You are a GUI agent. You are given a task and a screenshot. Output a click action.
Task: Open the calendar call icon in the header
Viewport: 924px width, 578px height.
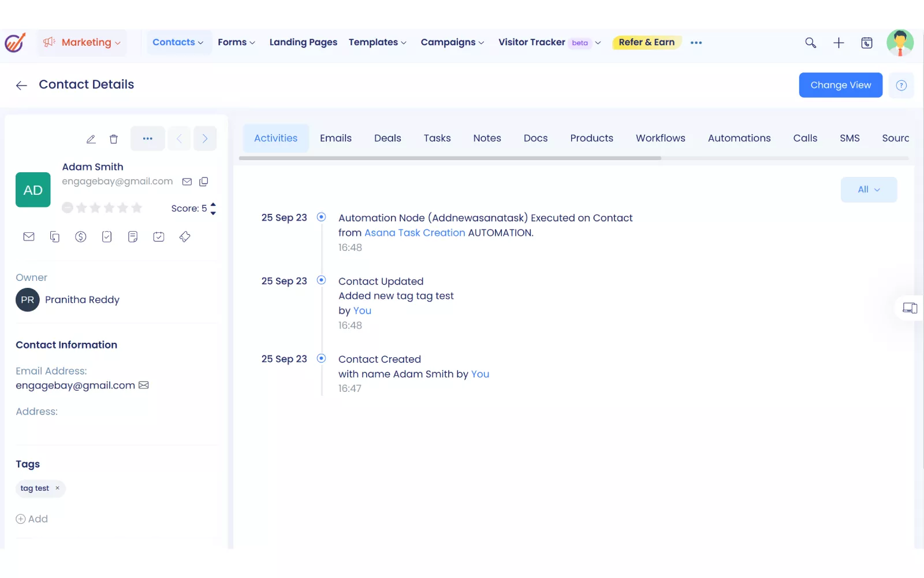[x=867, y=43]
